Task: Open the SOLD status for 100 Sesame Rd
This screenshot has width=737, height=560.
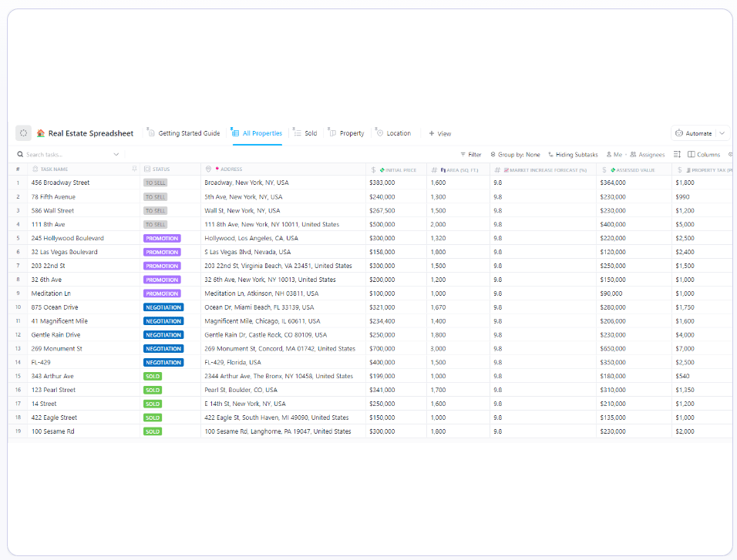Action: [x=153, y=431]
